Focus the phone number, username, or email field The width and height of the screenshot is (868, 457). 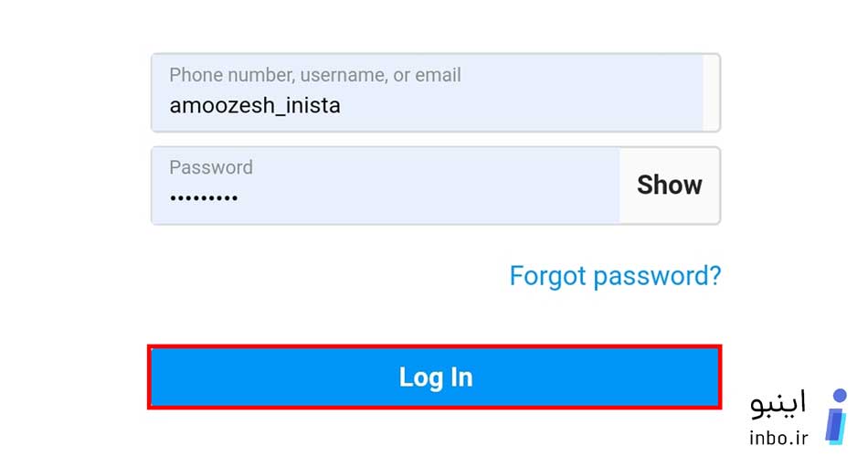[436, 92]
